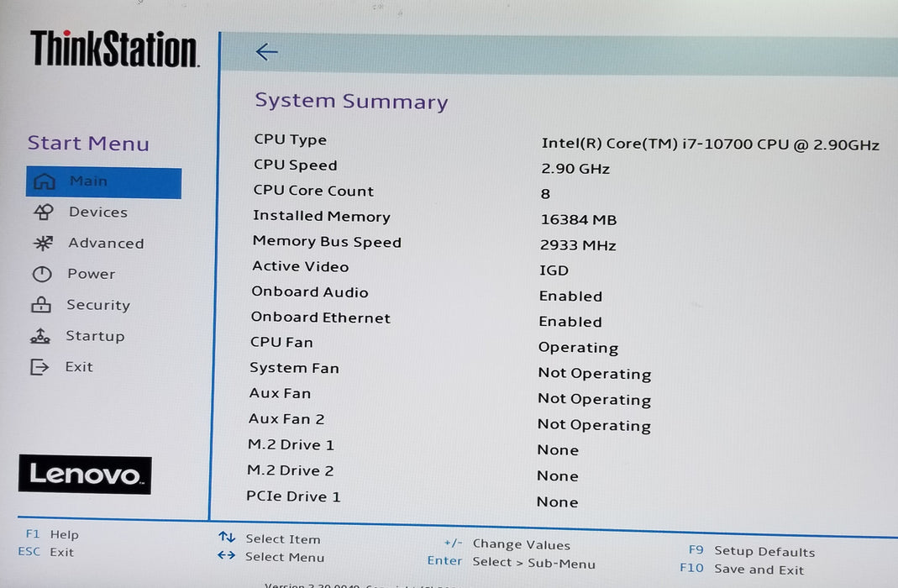Screen dimensions: 898x588
Task: Click ESC Exit in the footer
Action: tap(46, 552)
